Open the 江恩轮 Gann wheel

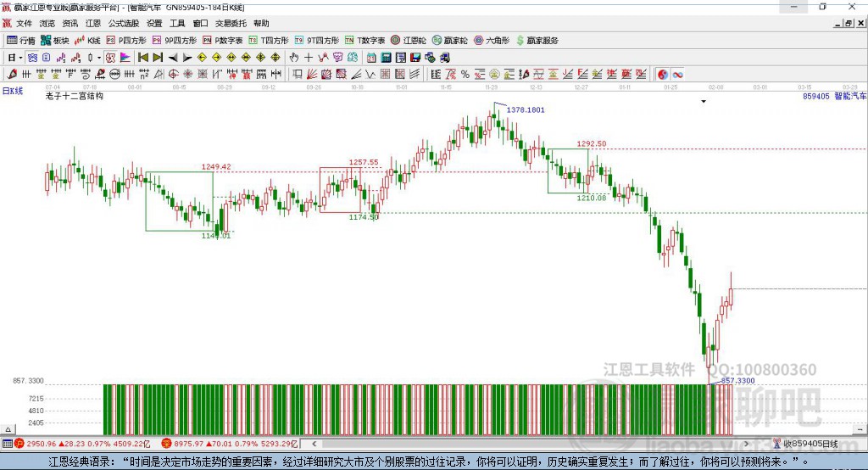click(409, 41)
